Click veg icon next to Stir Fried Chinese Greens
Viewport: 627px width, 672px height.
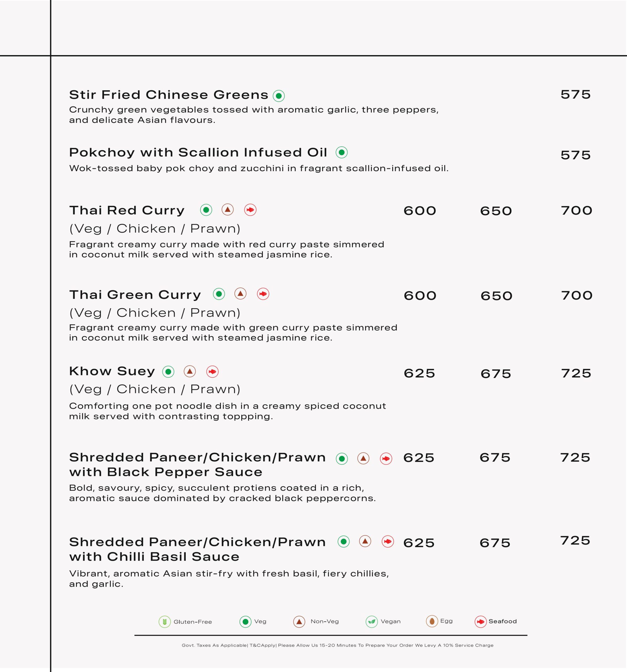point(279,96)
